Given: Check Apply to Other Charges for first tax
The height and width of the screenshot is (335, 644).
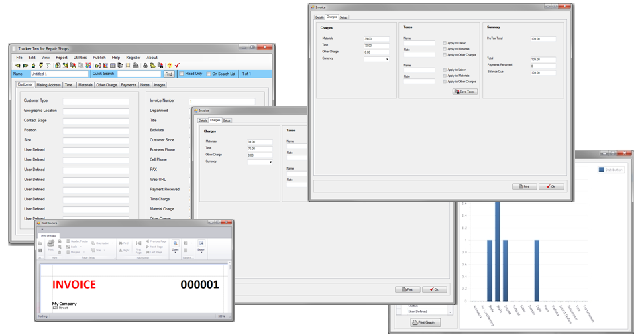Looking at the screenshot, I should (445, 54).
